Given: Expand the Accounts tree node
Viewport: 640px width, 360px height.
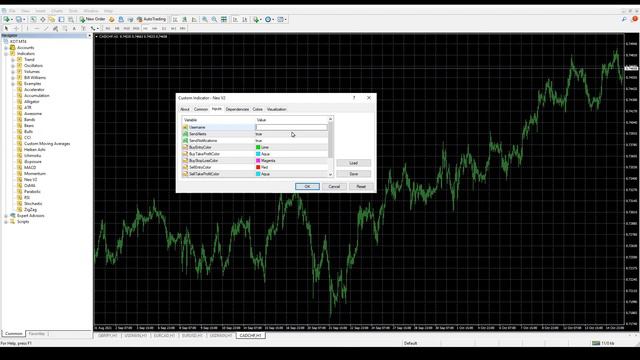Looking at the screenshot, I should tap(6, 48).
